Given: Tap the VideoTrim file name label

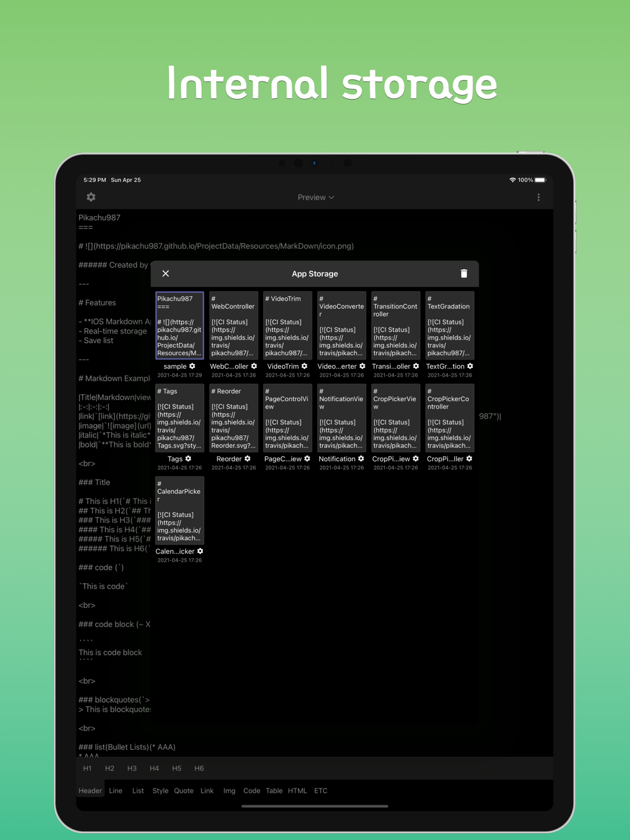Looking at the screenshot, I should [283, 366].
